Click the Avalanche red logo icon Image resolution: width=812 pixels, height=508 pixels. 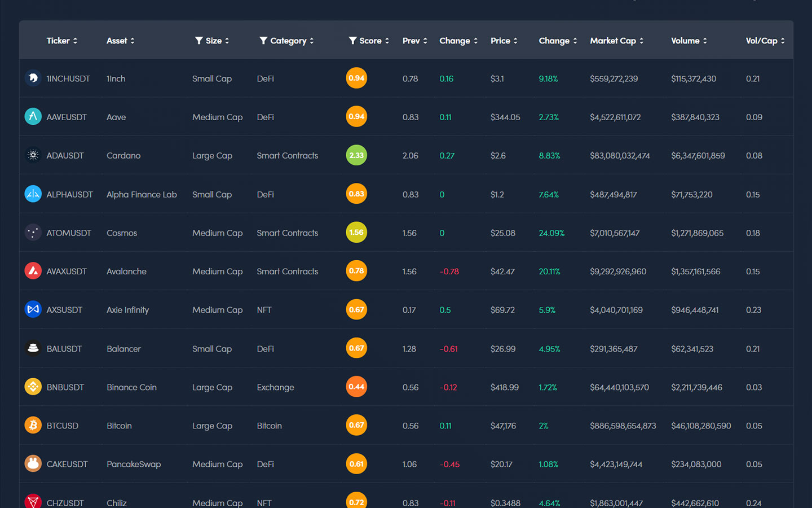click(x=33, y=271)
